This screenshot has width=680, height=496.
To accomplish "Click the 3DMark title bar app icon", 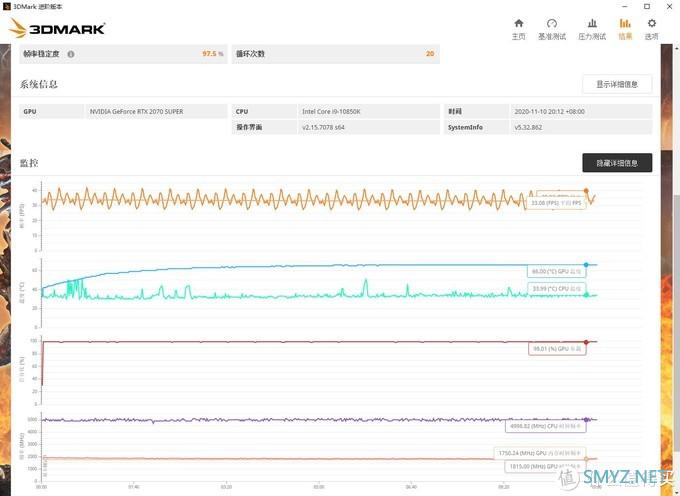I will click(6, 7).
